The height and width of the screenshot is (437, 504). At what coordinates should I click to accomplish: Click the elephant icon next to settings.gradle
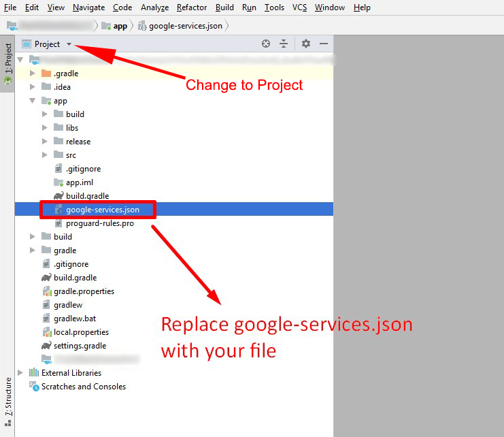click(x=46, y=346)
